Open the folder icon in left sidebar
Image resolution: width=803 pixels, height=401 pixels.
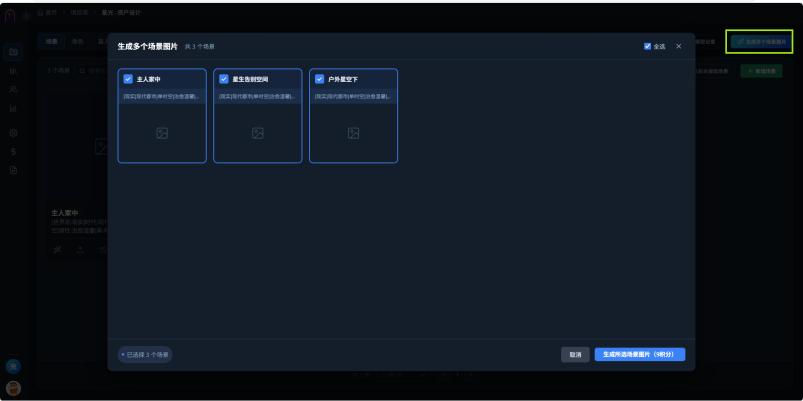[13, 52]
